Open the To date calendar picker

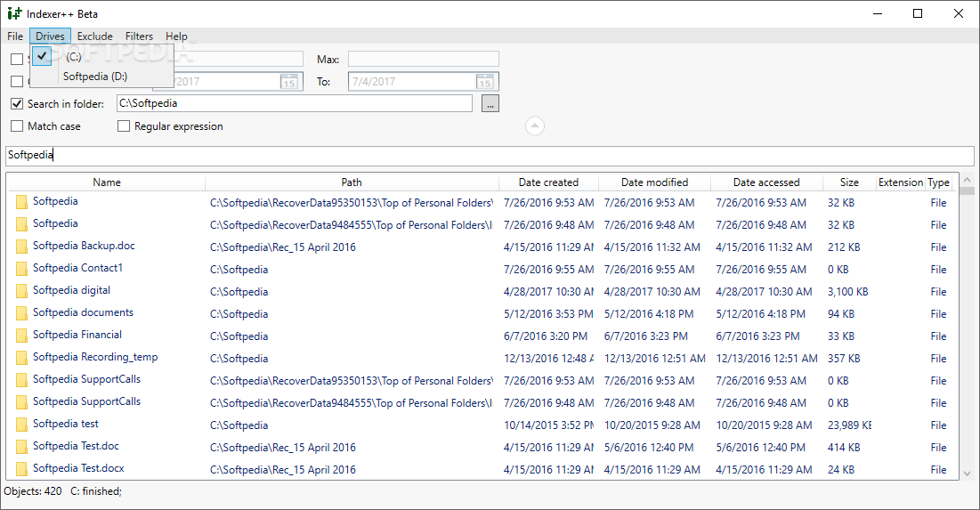485,81
